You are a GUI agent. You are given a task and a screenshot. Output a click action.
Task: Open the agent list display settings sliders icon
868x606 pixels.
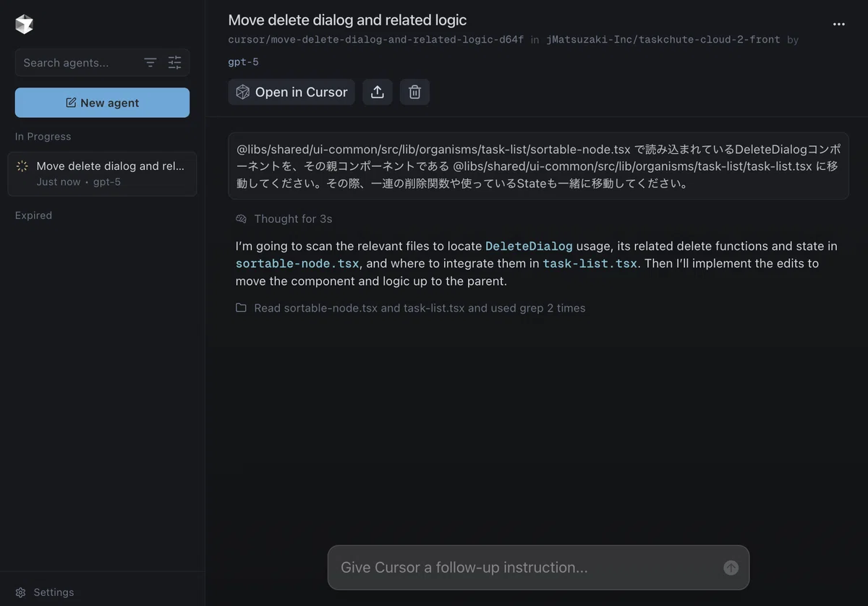(x=175, y=63)
